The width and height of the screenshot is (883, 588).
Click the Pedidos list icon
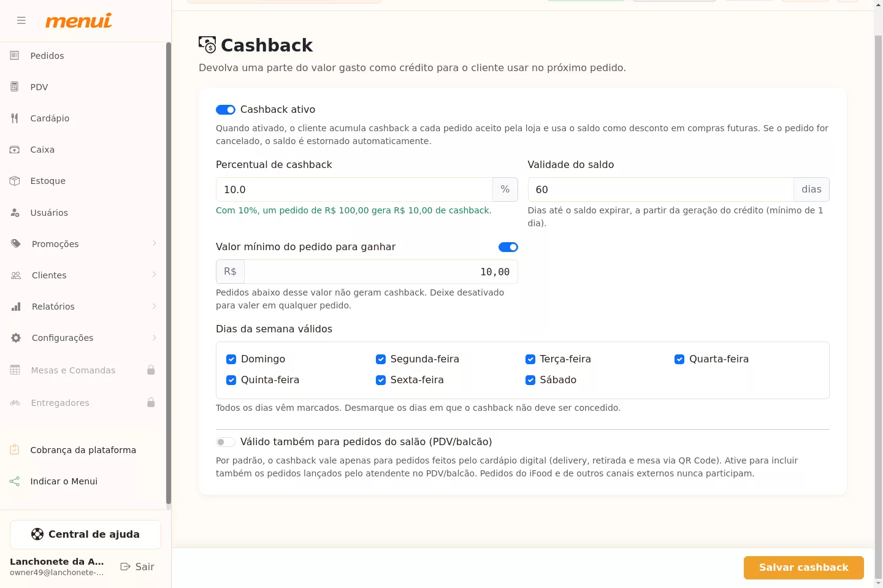[x=15, y=56]
